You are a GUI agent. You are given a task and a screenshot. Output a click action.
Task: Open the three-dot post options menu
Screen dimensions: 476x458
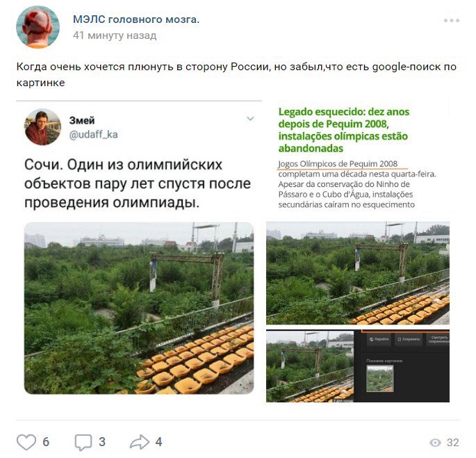[x=452, y=20]
